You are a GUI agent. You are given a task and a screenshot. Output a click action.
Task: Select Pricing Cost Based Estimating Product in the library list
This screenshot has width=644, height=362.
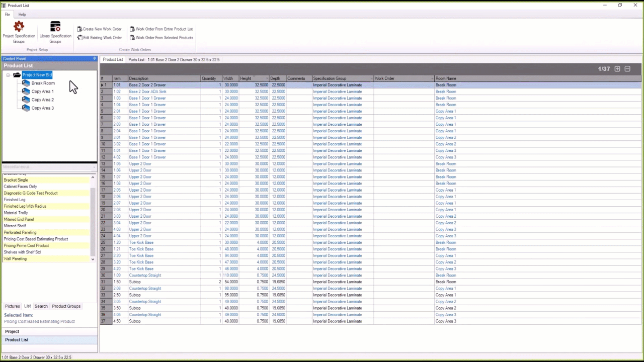(x=46, y=239)
